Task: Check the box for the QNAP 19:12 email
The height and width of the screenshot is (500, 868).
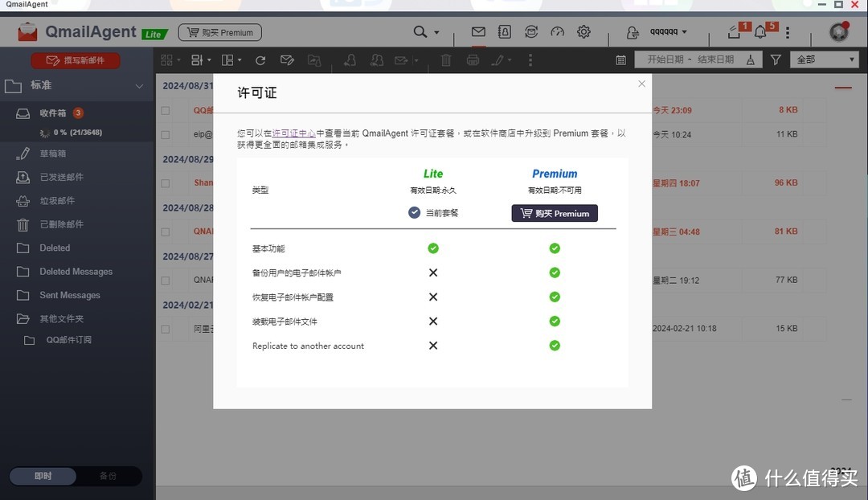Action: pyautogui.click(x=165, y=281)
